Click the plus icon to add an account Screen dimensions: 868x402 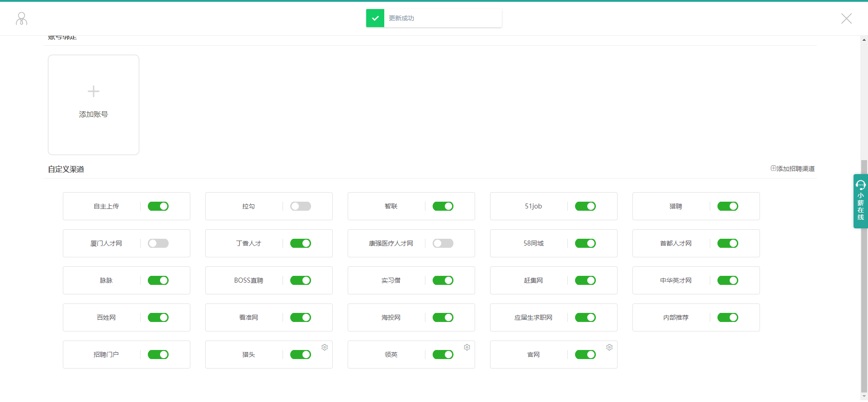click(94, 91)
